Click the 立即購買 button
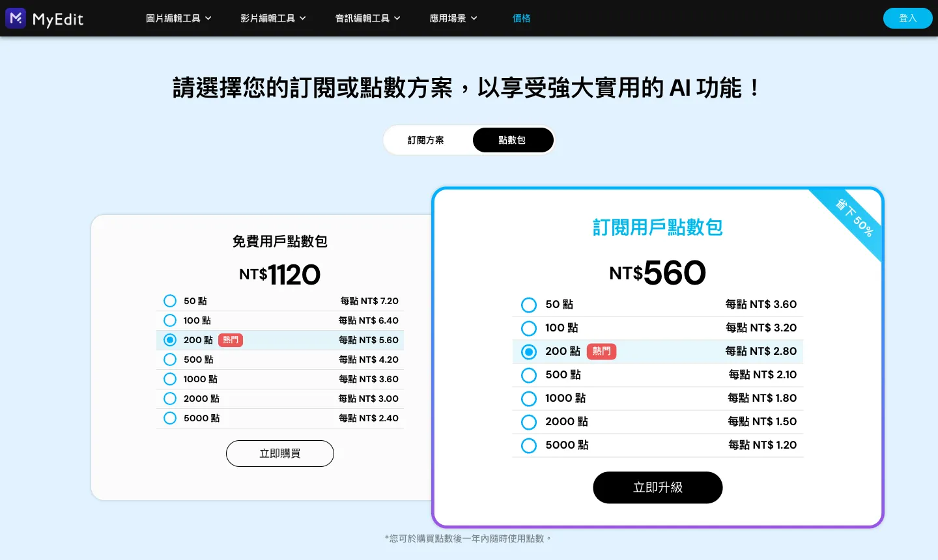 280,453
